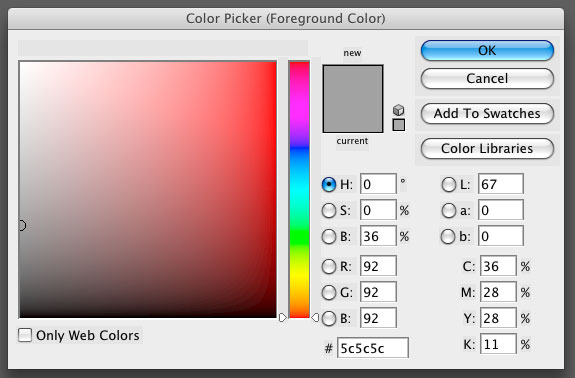Click the Cancel button
575x378 pixels.
point(487,78)
